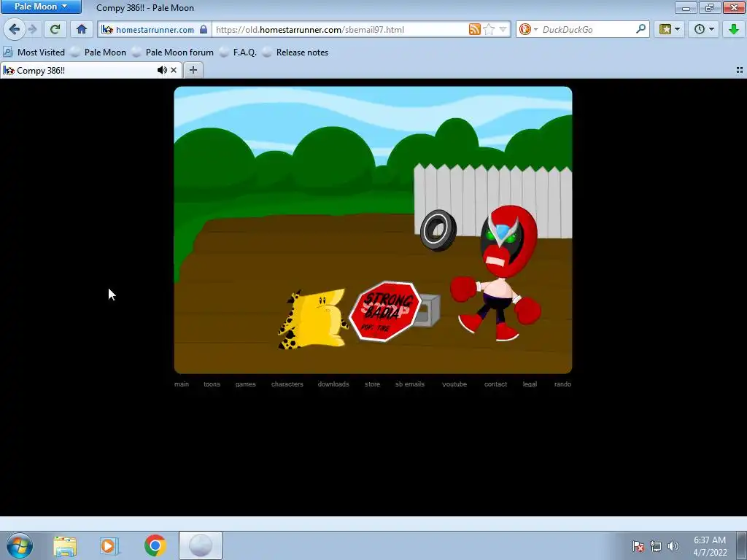Viewport: 747px width, 560px height.
Task: Click the search magnifier icon
Action: 640,29
